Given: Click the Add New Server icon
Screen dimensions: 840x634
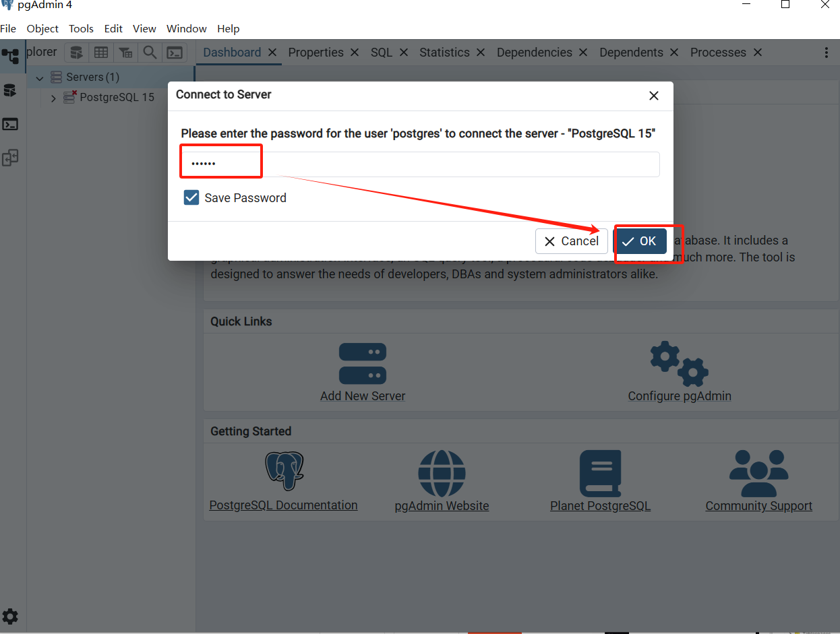Looking at the screenshot, I should (x=363, y=364).
